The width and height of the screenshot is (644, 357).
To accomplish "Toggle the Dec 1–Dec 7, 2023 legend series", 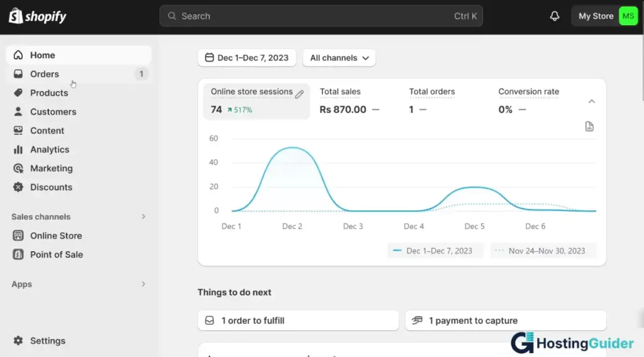I will (435, 251).
